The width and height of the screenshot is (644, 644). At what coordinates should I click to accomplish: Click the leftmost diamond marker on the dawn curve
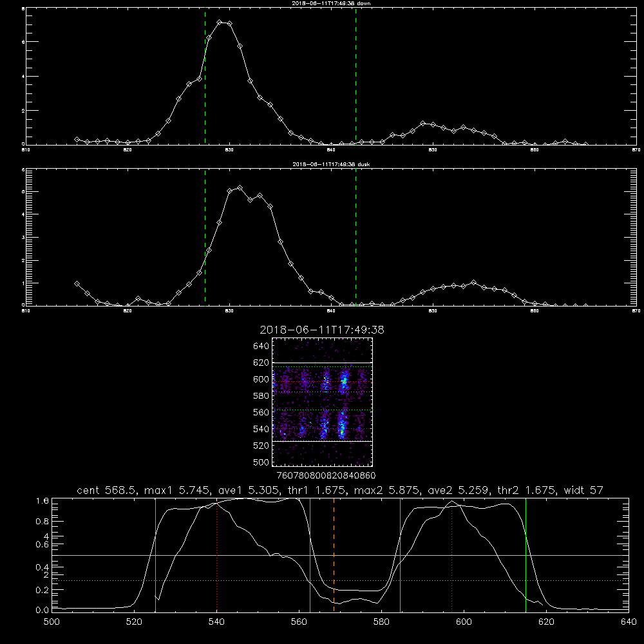[77, 140]
